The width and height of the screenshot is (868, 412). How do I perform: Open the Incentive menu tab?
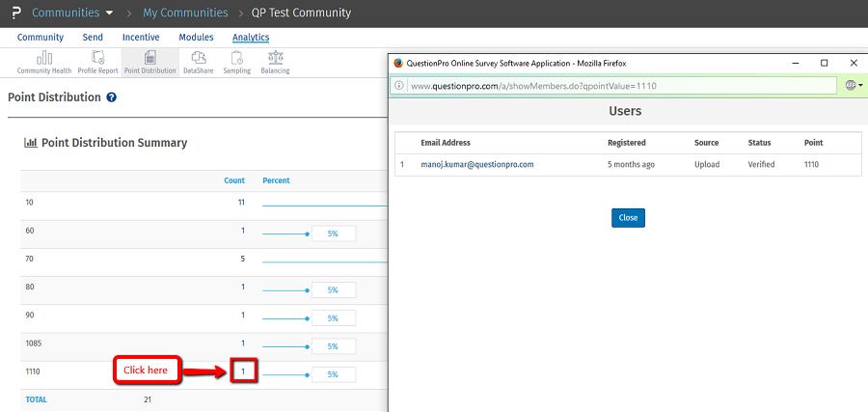coord(141,38)
